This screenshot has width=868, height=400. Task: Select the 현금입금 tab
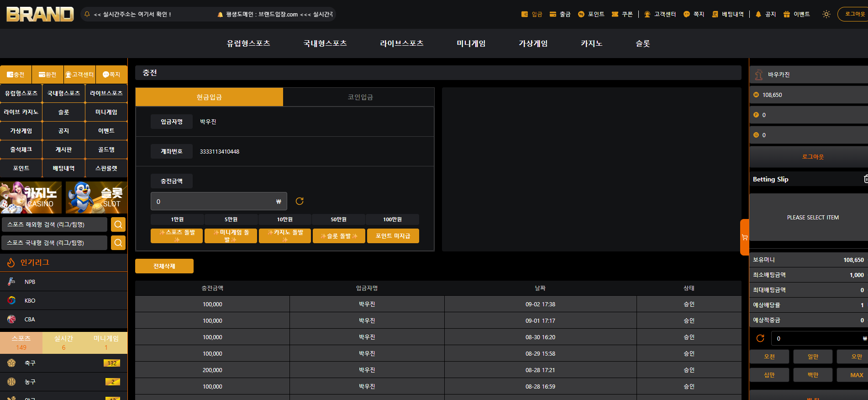click(x=209, y=97)
